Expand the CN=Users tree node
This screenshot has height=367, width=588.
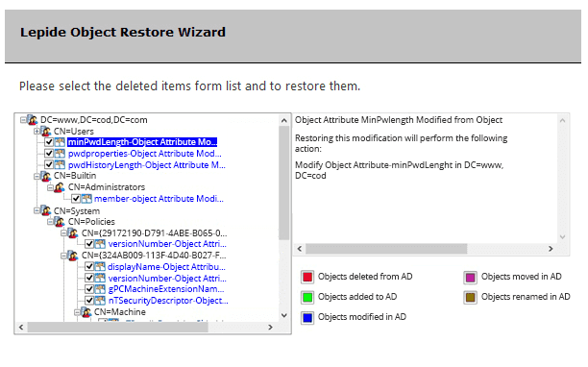[x=37, y=132]
